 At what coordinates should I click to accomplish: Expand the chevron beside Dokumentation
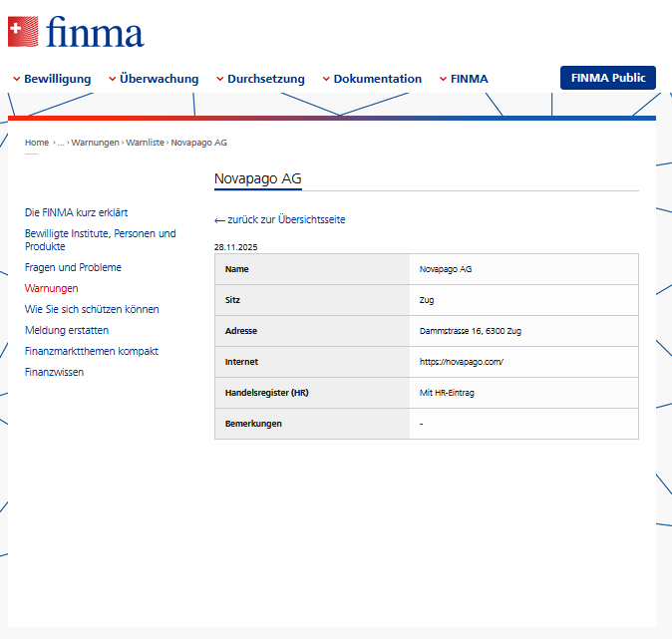(326, 79)
